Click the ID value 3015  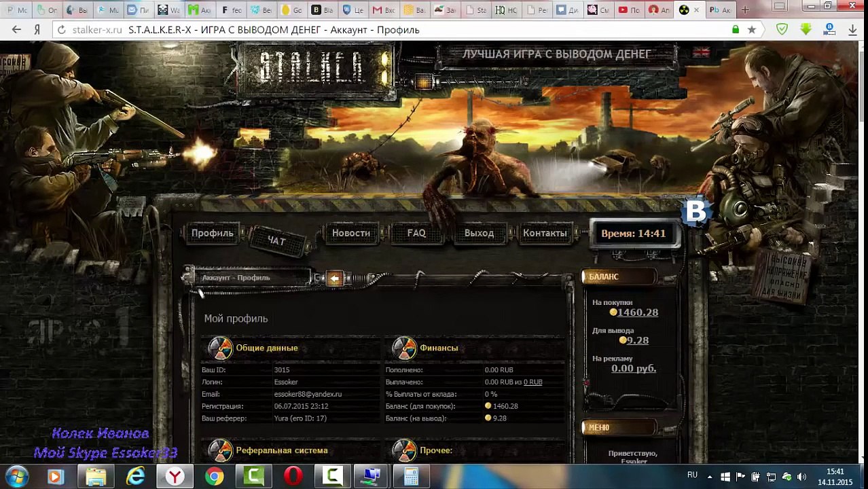pos(282,370)
